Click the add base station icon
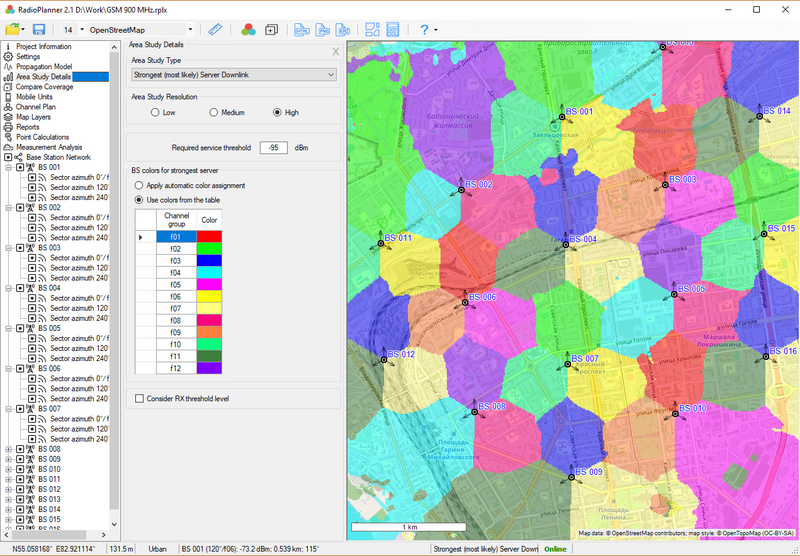Viewport: 800px width, 556px height. click(271, 30)
